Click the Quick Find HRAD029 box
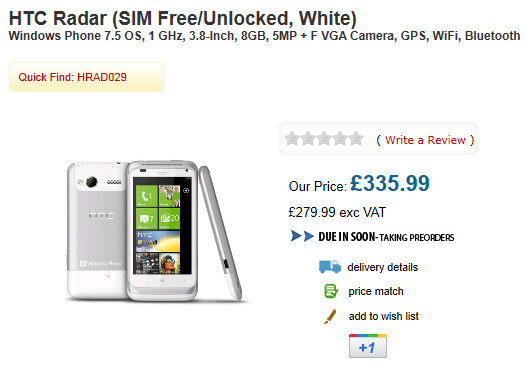 click(x=86, y=77)
